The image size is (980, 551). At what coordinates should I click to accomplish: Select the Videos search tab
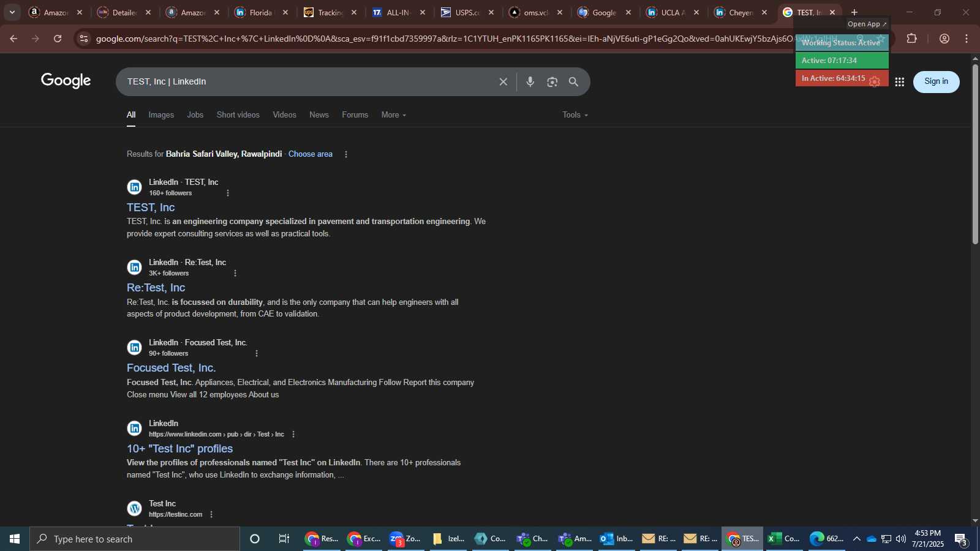point(284,115)
